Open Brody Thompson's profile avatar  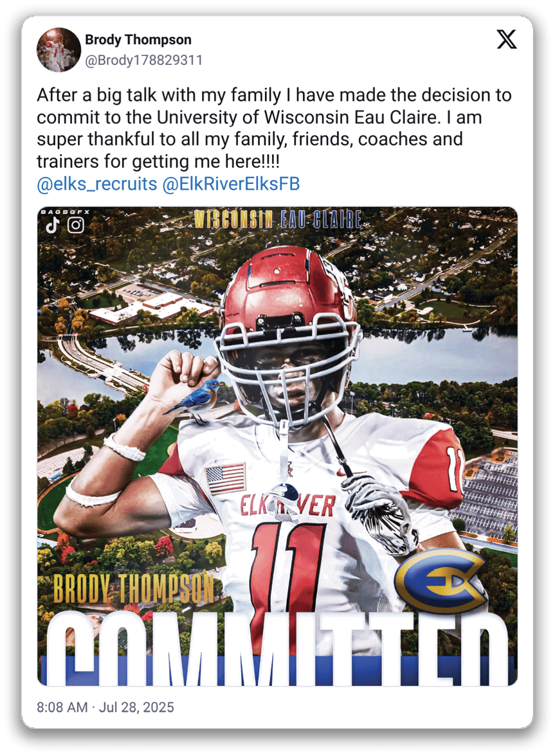(x=59, y=50)
